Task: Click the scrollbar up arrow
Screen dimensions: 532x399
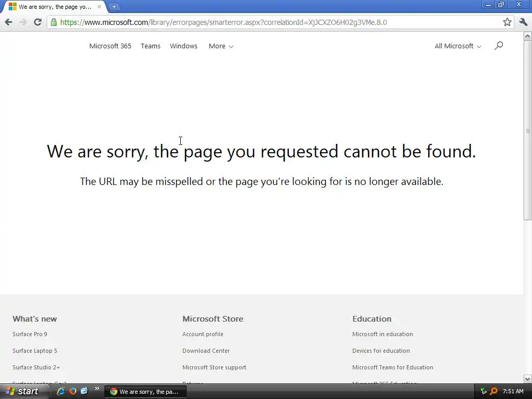Action: pyautogui.click(x=528, y=36)
